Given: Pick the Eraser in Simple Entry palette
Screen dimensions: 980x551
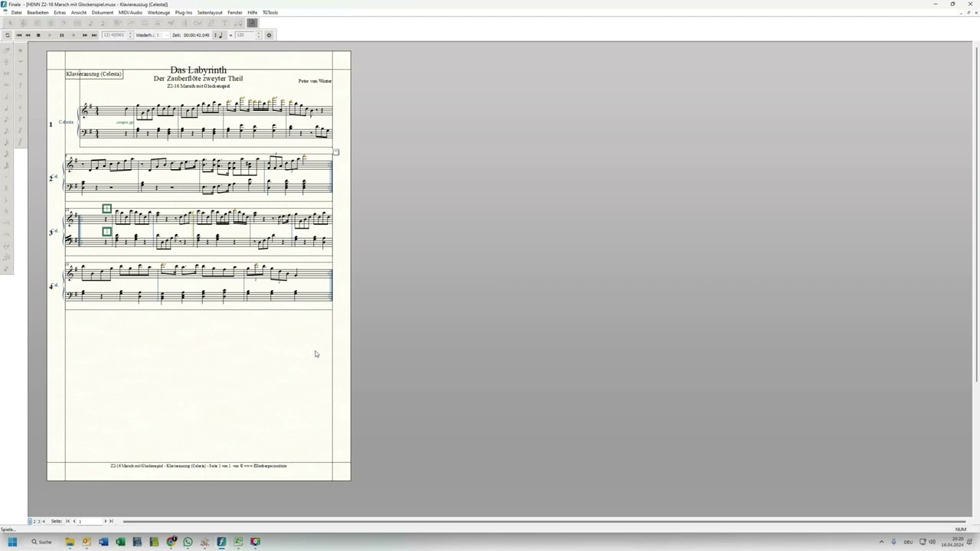Looking at the screenshot, I should pyautogui.click(x=6, y=51).
